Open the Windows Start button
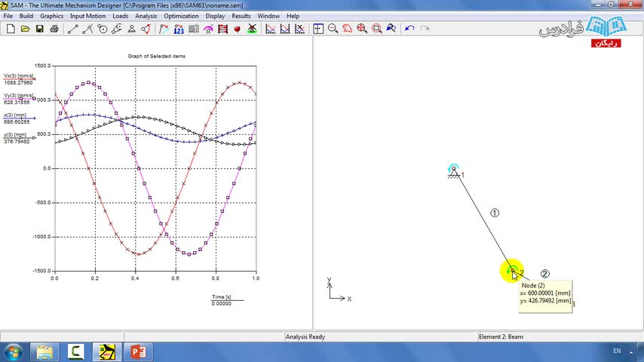Screen dimensions: 644x362 click(13, 352)
